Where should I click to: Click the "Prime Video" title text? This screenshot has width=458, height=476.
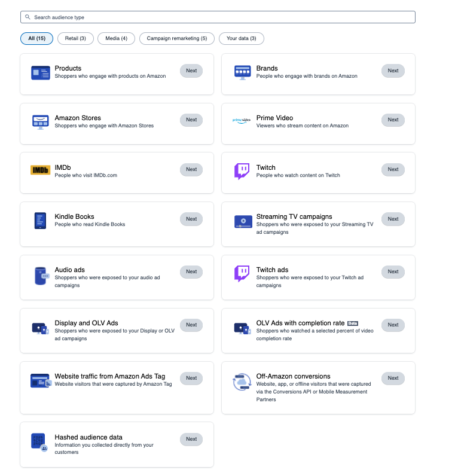click(x=274, y=118)
